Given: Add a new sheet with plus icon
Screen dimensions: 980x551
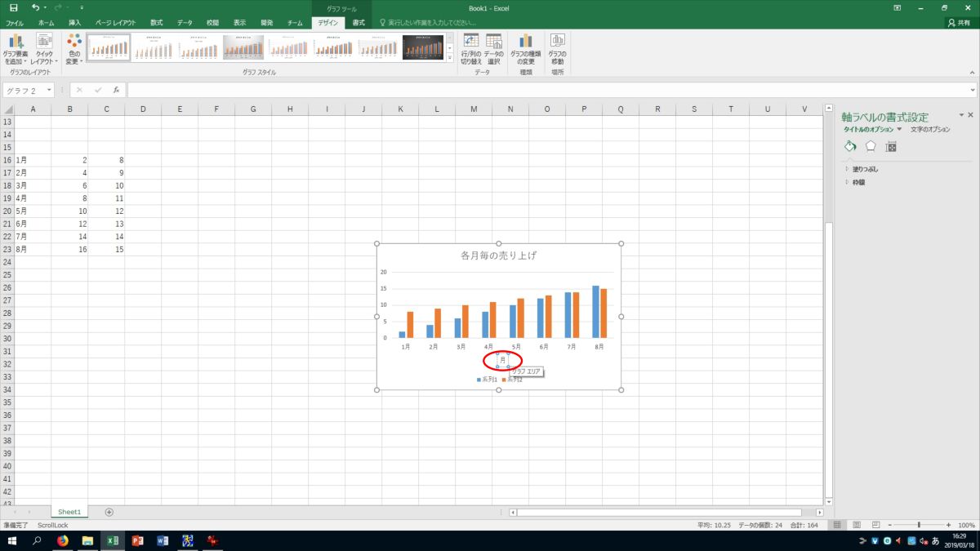Looking at the screenshot, I should (x=109, y=512).
